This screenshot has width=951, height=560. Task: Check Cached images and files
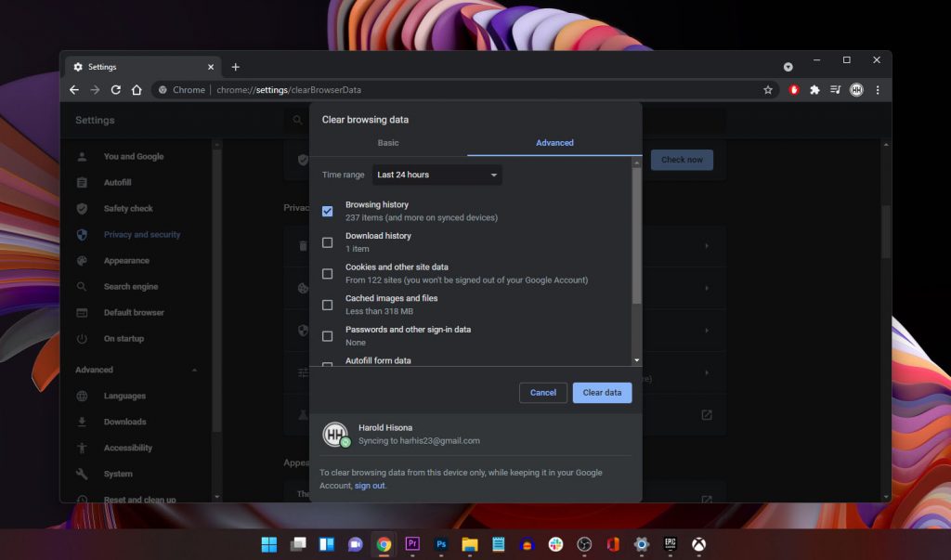(328, 305)
